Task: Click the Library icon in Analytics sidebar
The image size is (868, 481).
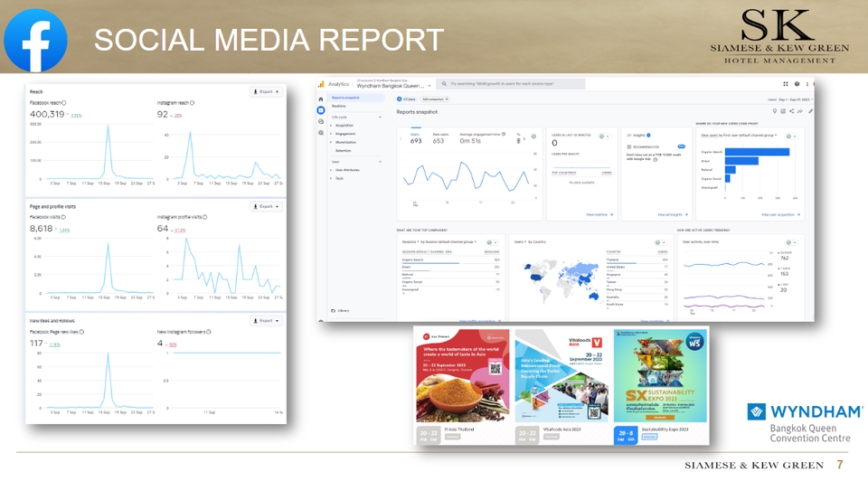Action: pyautogui.click(x=334, y=310)
